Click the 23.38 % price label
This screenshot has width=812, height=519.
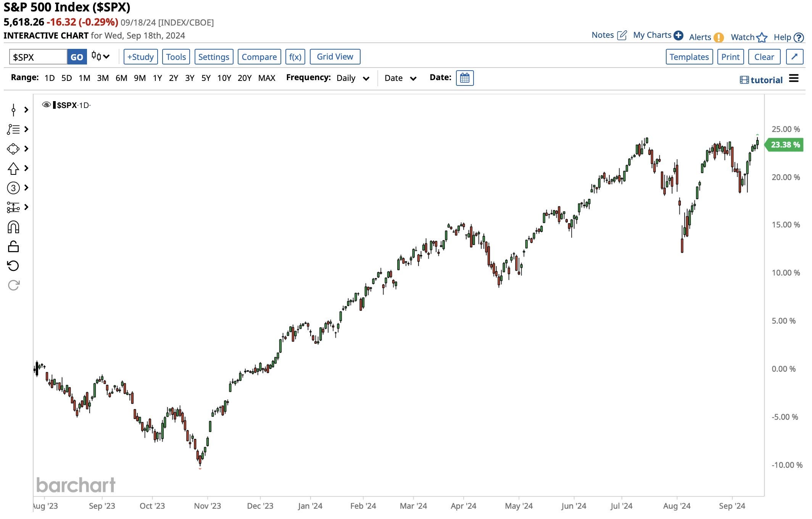[785, 145]
